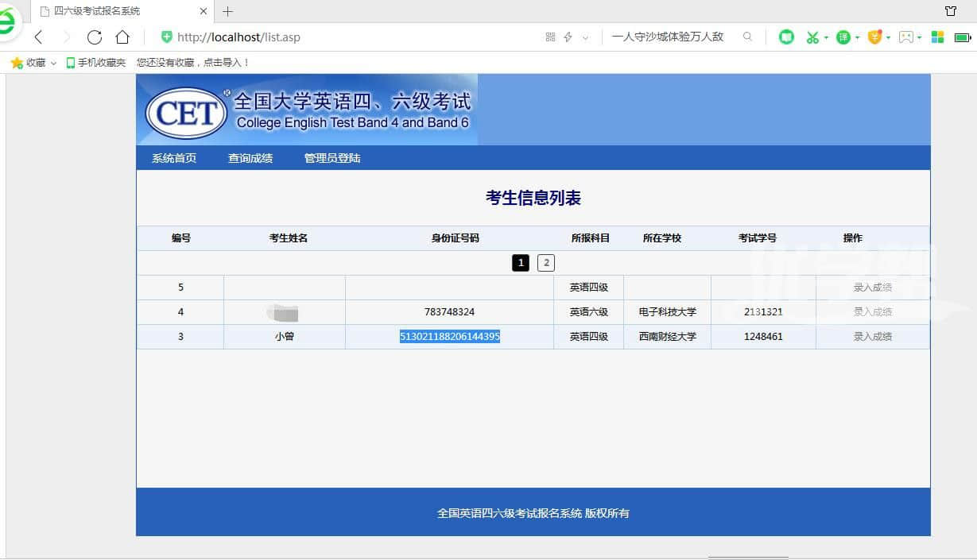Image resolution: width=977 pixels, height=560 pixels.
Task: Open the QR code grid icon
Action: click(550, 37)
